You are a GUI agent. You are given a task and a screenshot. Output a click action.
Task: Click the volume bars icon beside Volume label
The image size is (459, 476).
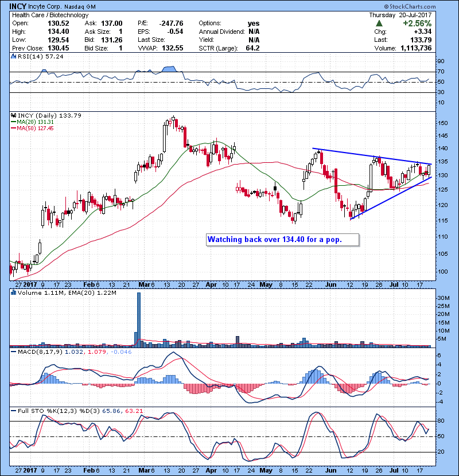13,292
